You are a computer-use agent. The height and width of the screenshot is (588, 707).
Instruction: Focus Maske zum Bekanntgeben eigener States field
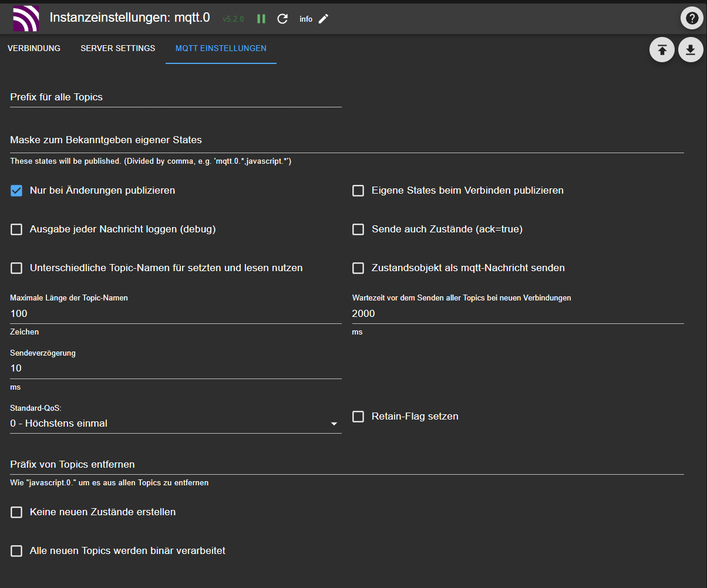[x=347, y=140]
